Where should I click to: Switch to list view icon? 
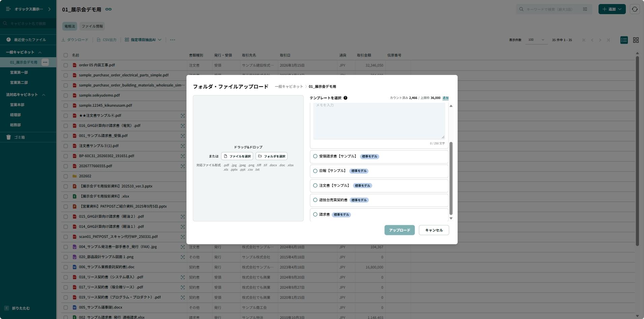624,40
